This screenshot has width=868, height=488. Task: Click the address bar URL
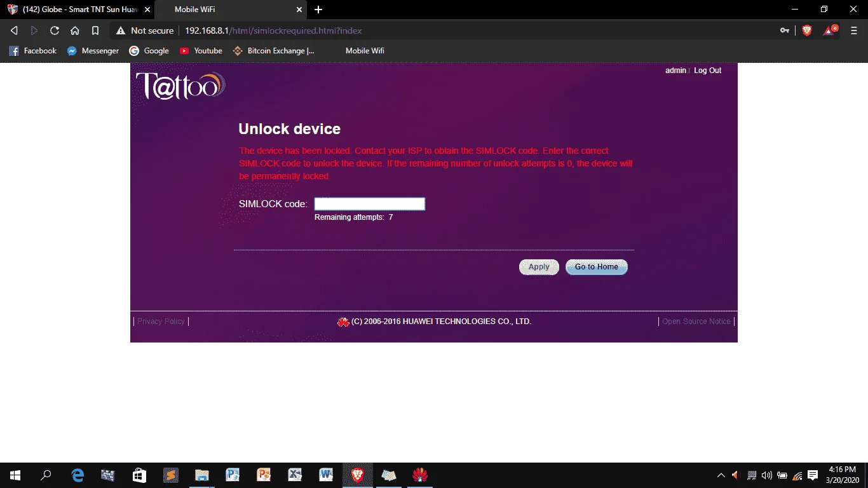pos(274,30)
